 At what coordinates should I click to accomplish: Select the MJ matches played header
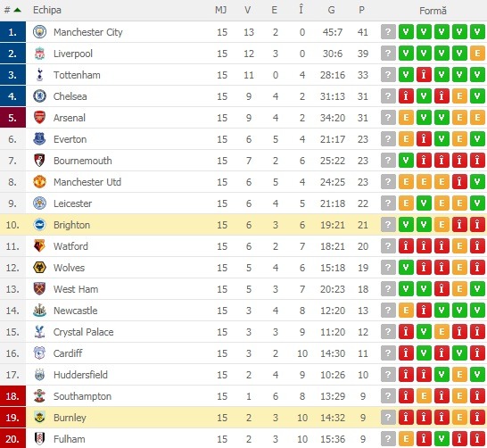pos(221,10)
